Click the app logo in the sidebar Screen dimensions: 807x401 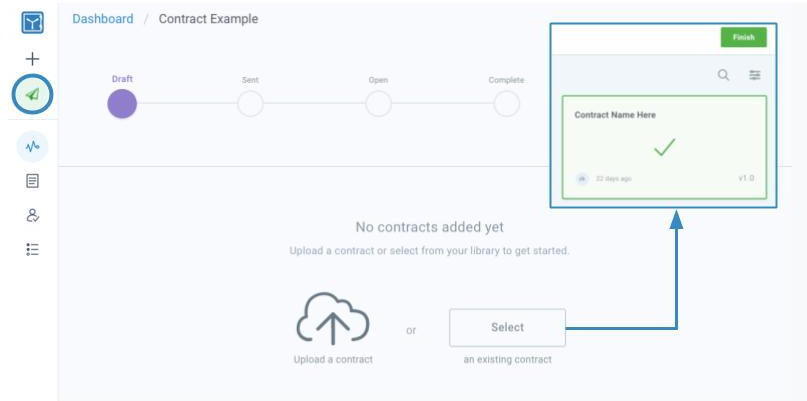tap(32, 22)
